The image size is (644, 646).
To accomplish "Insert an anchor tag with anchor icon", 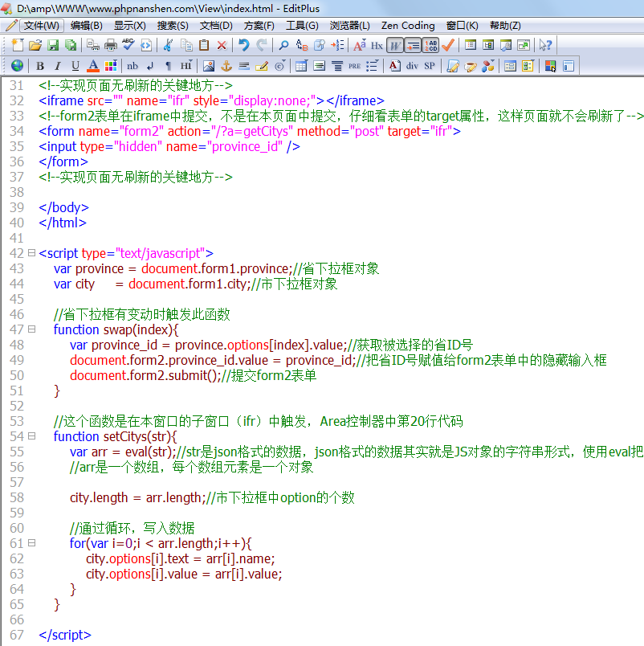I will pyautogui.click(x=226, y=66).
